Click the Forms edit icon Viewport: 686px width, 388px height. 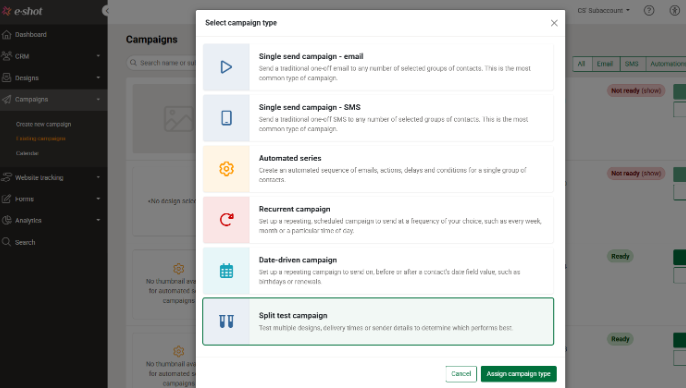7,199
